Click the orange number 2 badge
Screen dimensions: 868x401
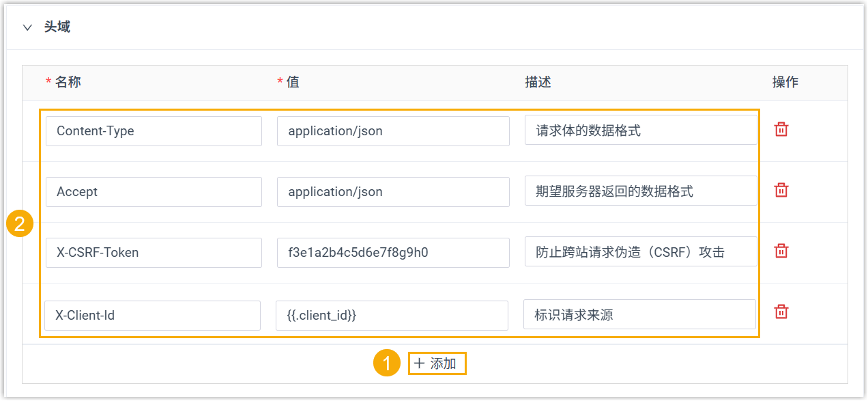point(20,224)
